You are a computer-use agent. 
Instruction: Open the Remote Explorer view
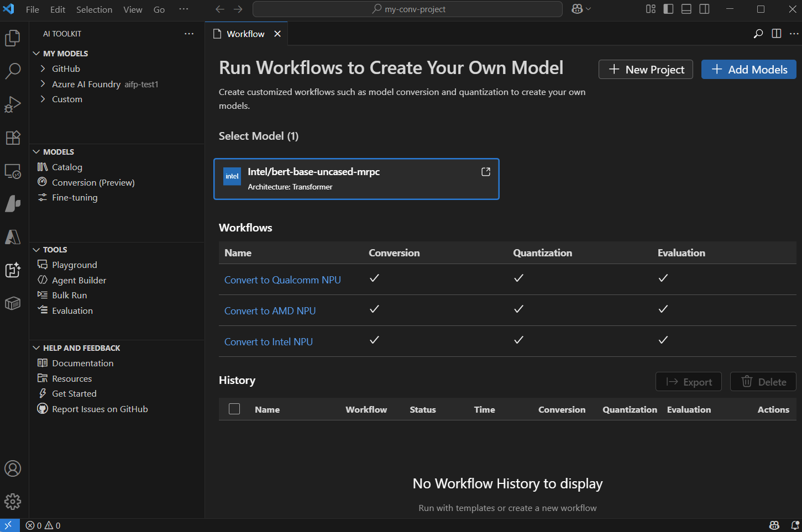(13, 171)
